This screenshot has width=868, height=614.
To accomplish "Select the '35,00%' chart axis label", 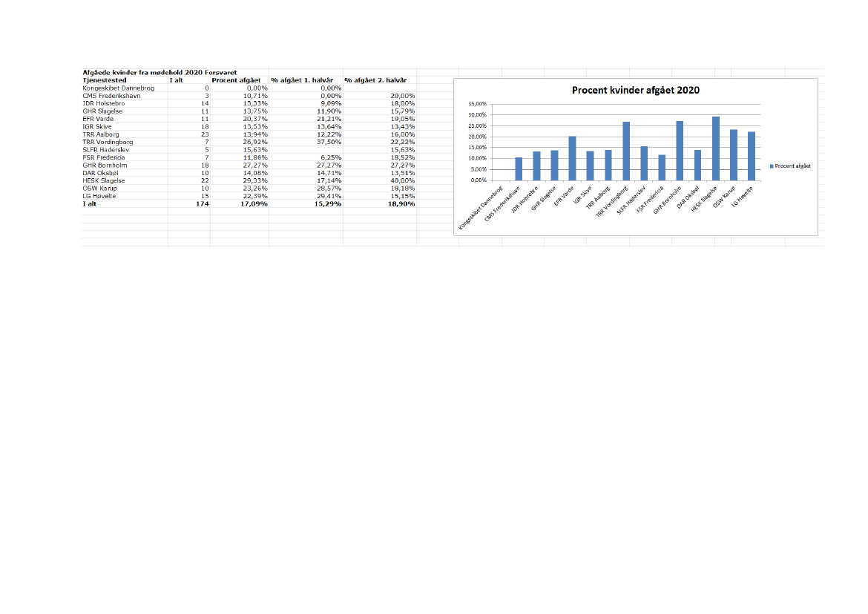I will point(477,104).
